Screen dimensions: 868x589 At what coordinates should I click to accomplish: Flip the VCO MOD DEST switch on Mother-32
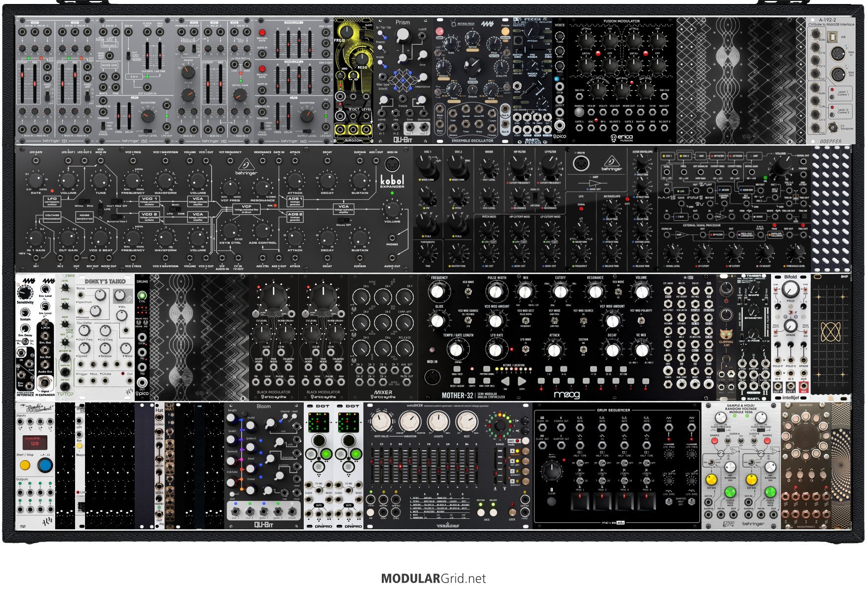point(525,321)
